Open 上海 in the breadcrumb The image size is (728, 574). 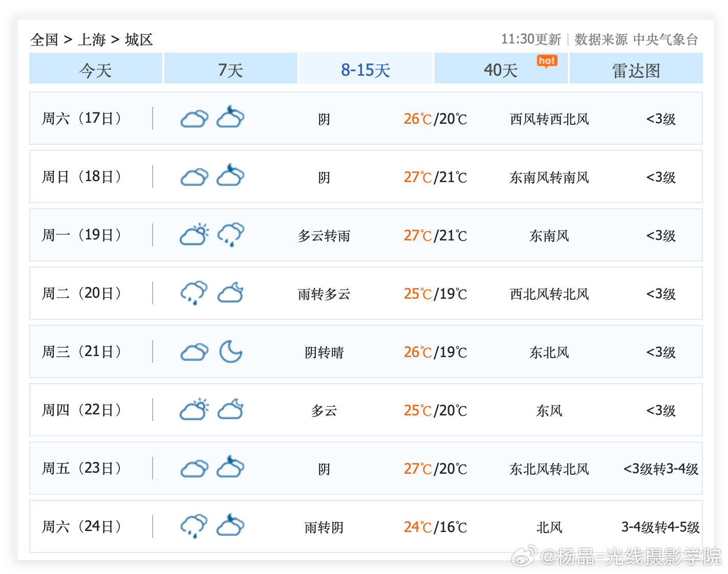pos(92,39)
